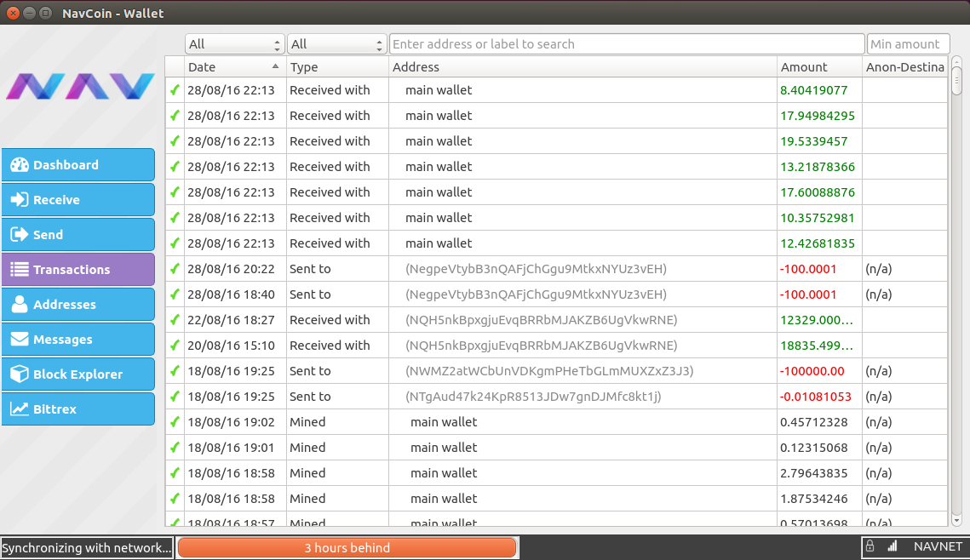Viewport: 970px width, 560px height.
Task: Click confirmed checkmark of 17.94984295 transaction
Action: (x=175, y=116)
